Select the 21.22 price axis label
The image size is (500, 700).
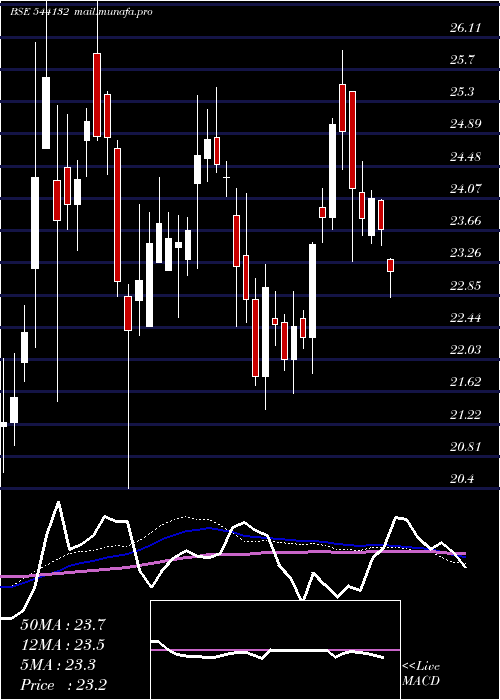click(465, 415)
